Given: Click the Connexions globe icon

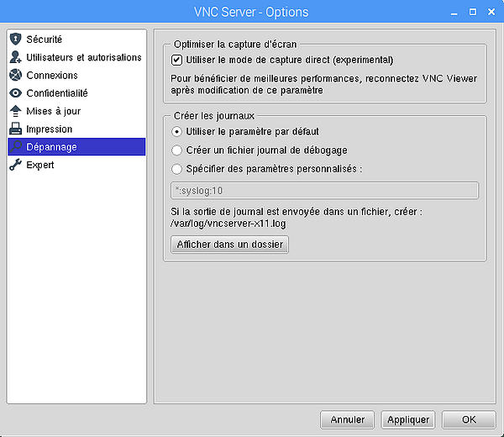Looking at the screenshot, I should click(x=15, y=76).
